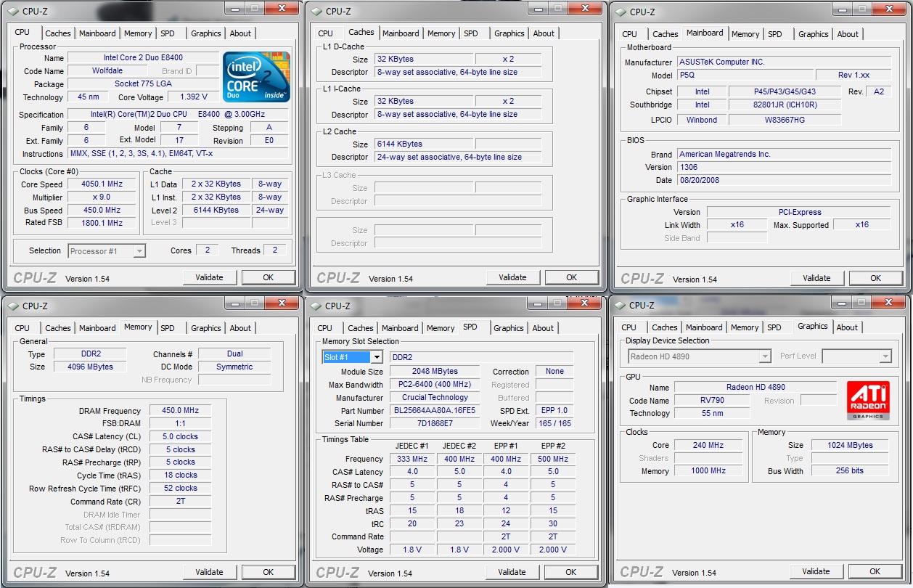Click CPU-Z title icon in Graphics window

pyautogui.click(x=619, y=305)
